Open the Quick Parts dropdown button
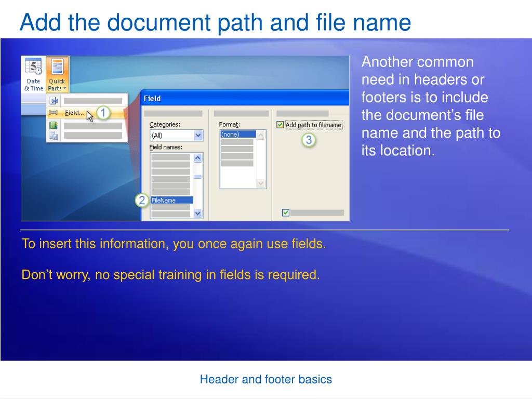Viewport: 532px width, 399px height. (x=57, y=74)
